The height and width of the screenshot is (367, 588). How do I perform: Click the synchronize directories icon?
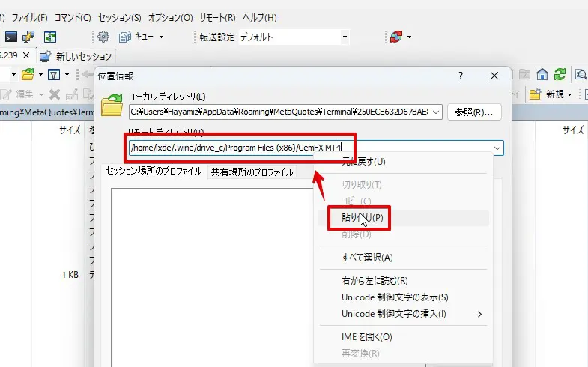49,37
